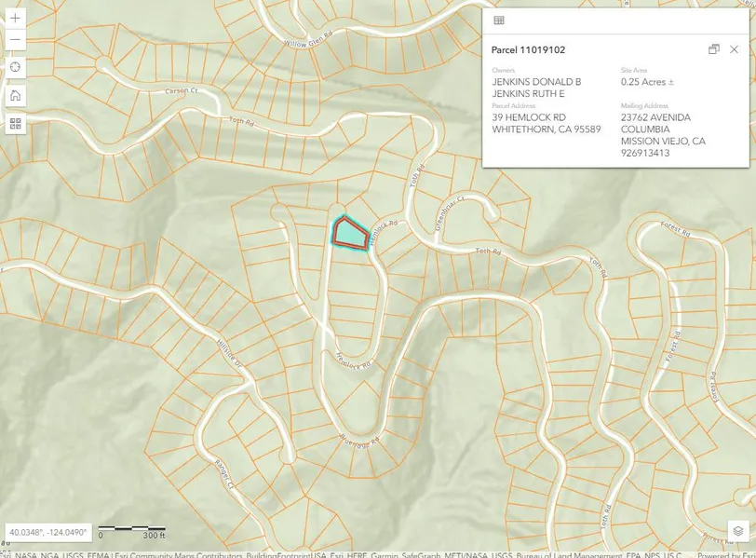This screenshot has width=756, height=558.
Task: Return to the default home extent
Action: 15,95
